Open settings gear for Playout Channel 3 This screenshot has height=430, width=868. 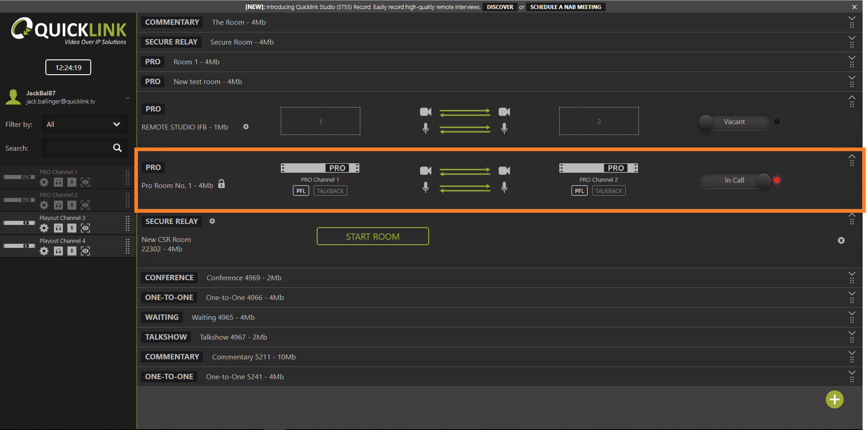[x=44, y=228]
